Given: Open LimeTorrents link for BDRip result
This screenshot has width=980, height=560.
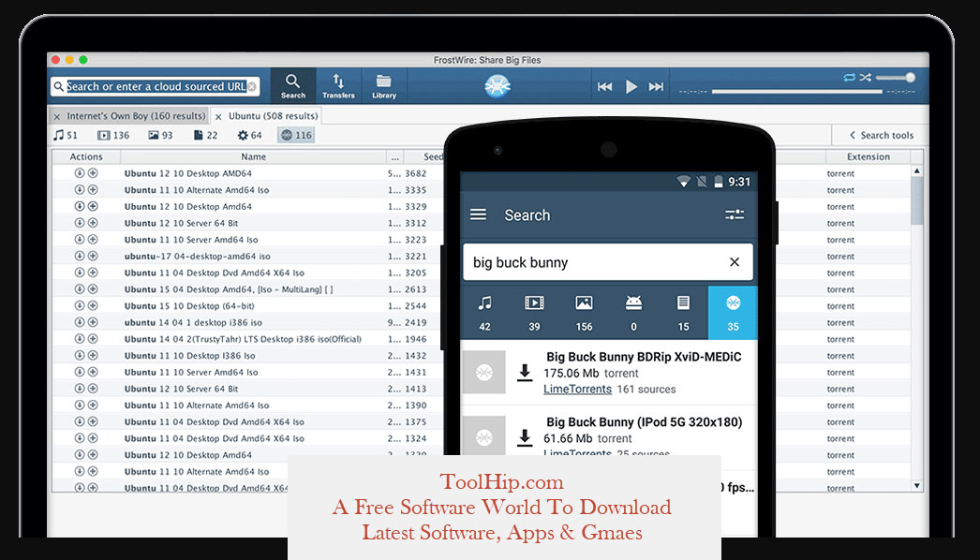Looking at the screenshot, I should click(577, 389).
